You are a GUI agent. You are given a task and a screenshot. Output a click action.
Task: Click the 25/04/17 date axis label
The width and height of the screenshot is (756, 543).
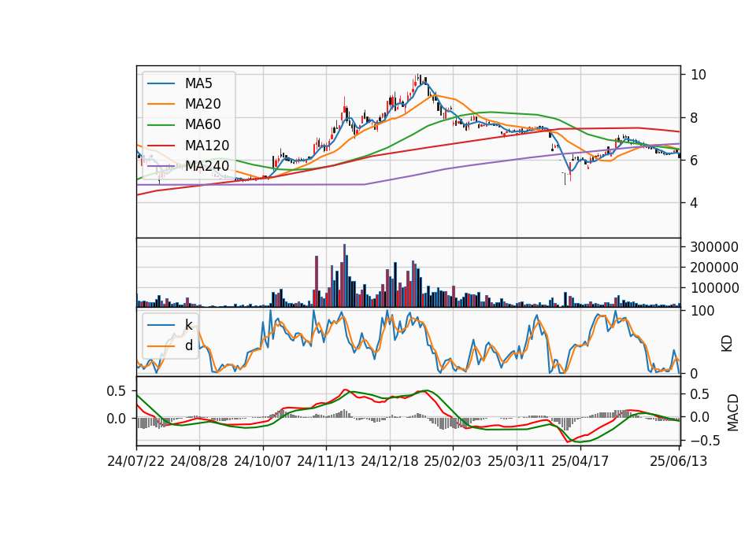[580, 461]
